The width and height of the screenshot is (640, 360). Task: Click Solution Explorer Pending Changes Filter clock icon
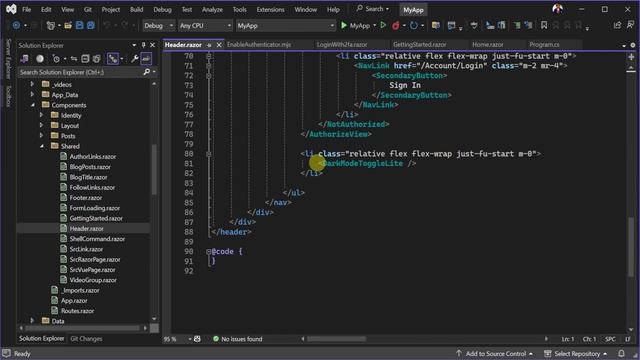(56, 59)
